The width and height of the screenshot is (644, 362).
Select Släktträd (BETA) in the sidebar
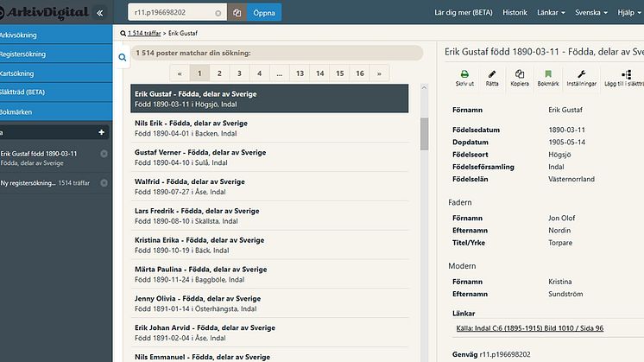pyautogui.click(x=56, y=92)
